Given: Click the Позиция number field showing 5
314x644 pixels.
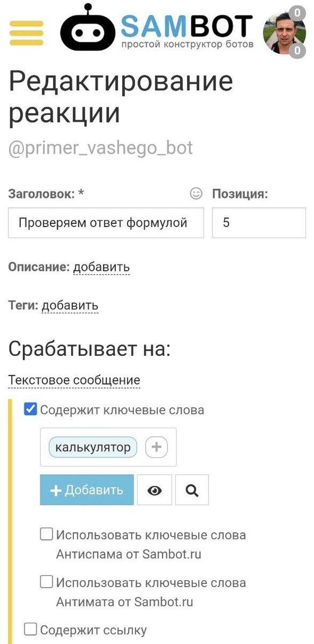Looking at the screenshot, I should (259, 222).
